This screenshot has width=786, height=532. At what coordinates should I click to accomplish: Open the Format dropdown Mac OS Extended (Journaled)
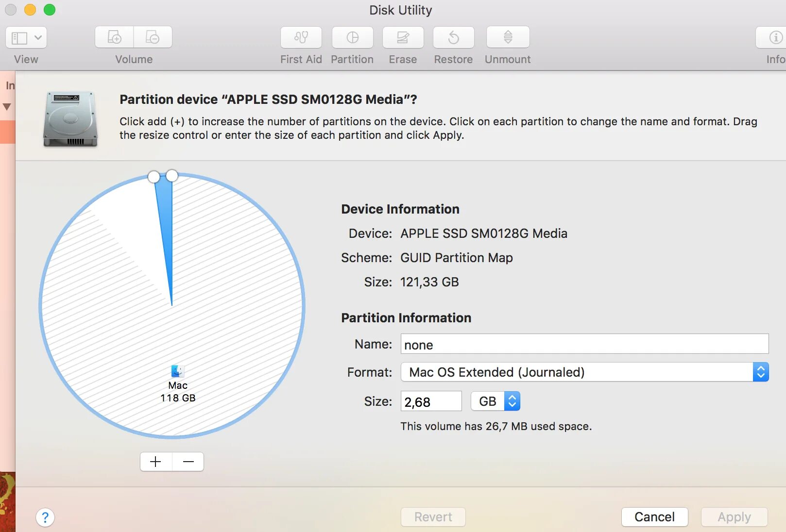(584, 372)
